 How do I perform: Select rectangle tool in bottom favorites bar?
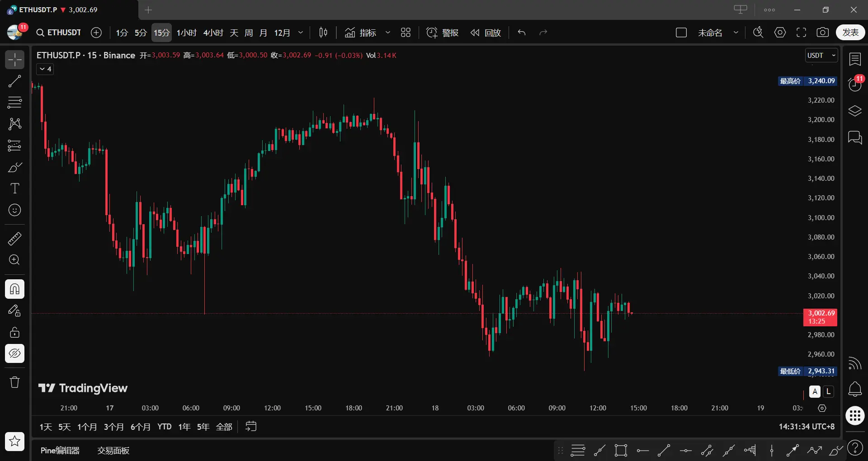click(x=621, y=450)
